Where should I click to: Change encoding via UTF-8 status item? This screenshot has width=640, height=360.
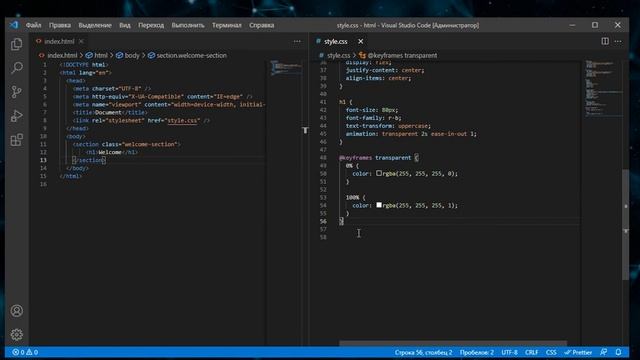point(509,352)
